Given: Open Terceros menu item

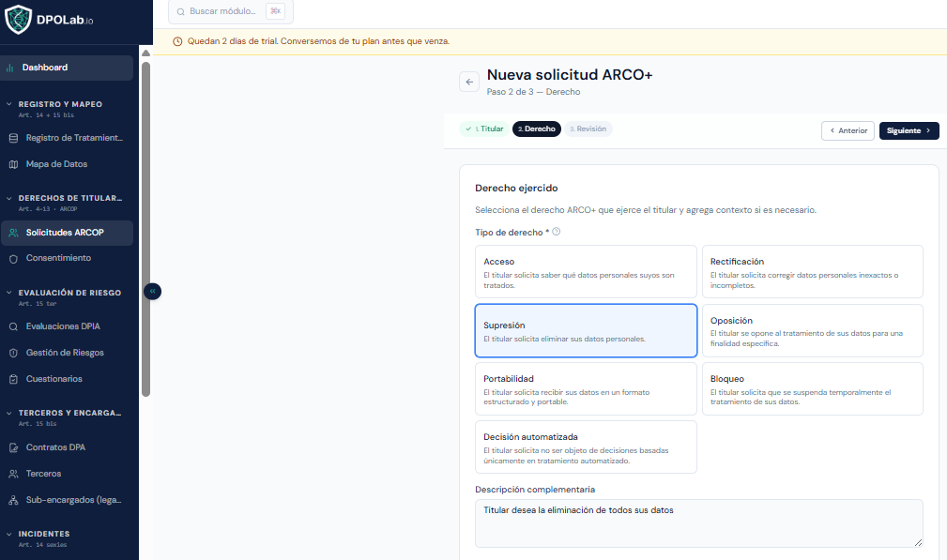Looking at the screenshot, I should coord(67,474).
